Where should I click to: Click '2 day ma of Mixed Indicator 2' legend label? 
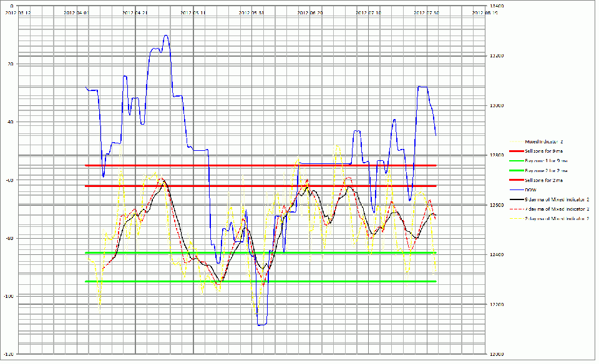(557, 219)
